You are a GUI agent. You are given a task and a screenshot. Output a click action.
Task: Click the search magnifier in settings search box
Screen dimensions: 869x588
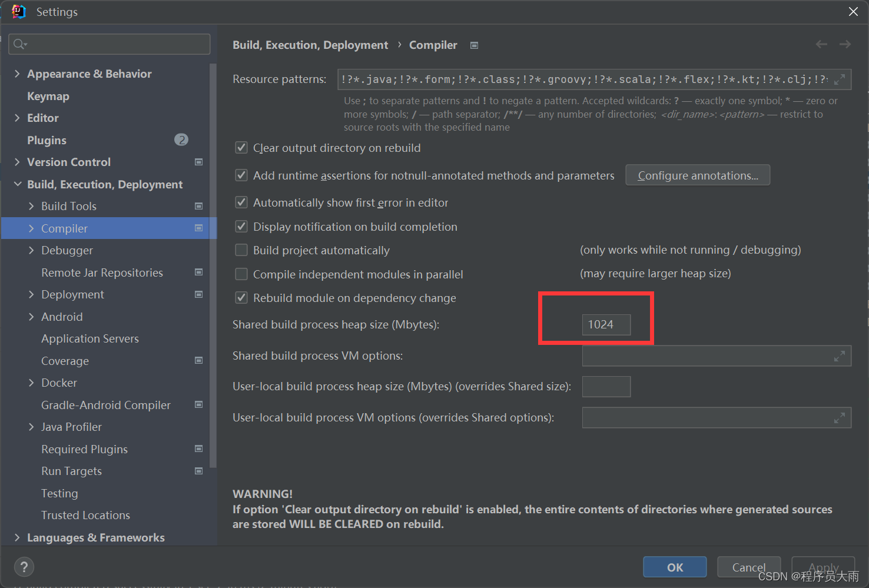(x=18, y=44)
